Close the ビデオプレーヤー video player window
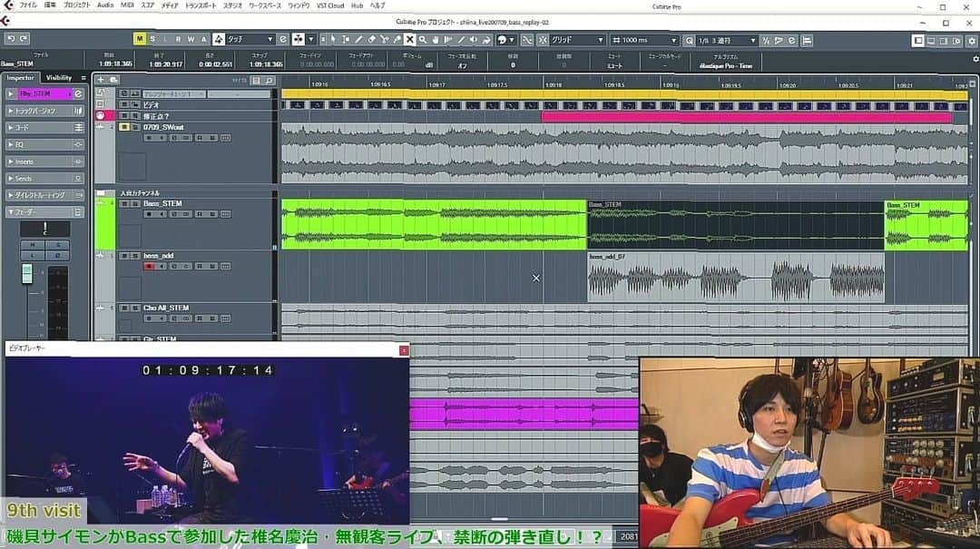This screenshot has height=549, width=980. (x=404, y=350)
